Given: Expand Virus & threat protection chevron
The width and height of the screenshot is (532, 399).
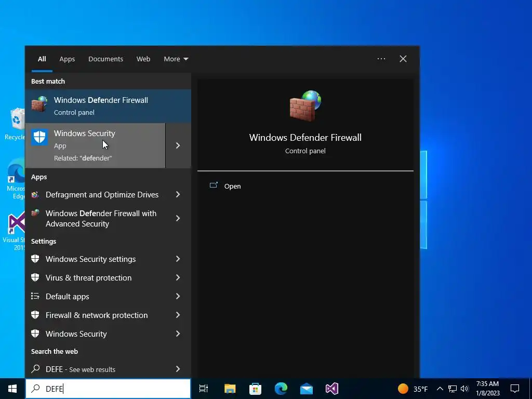Looking at the screenshot, I should click(x=178, y=277).
